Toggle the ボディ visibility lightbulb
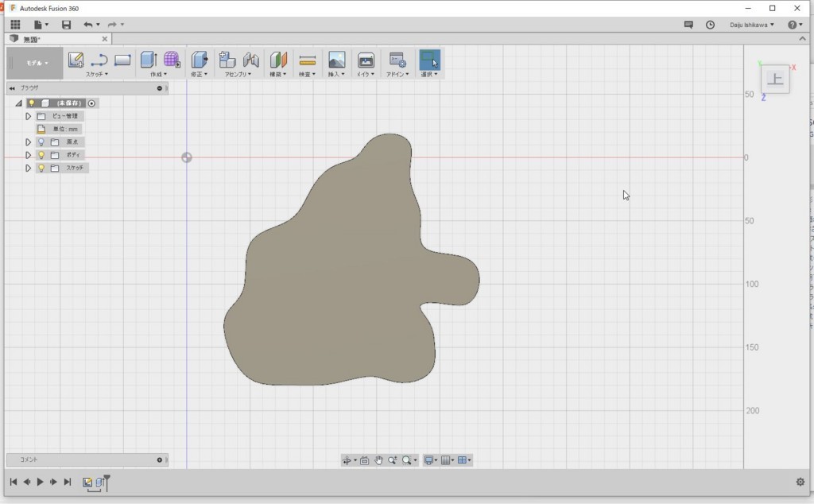The image size is (814, 504). click(x=41, y=155)
